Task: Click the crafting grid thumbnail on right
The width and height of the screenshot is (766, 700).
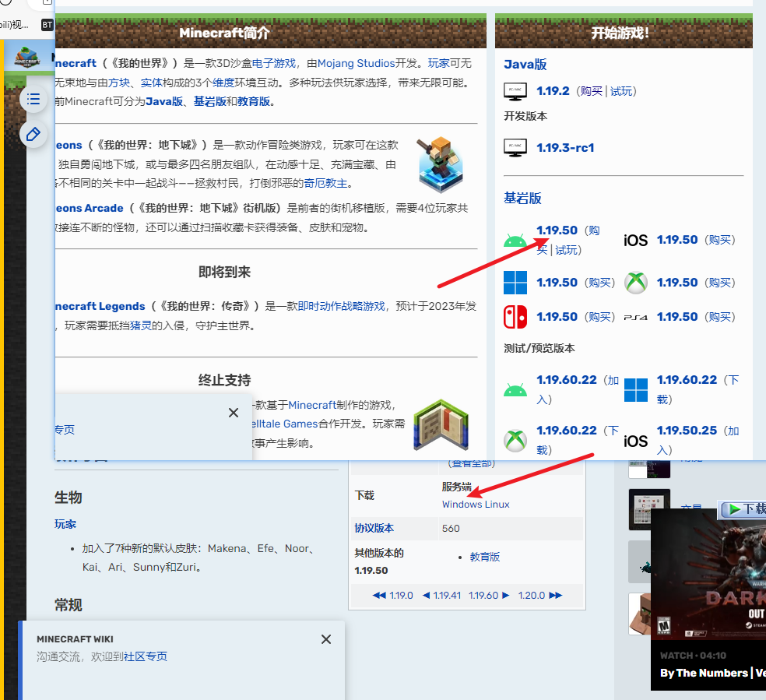Action: coord(649,509)
